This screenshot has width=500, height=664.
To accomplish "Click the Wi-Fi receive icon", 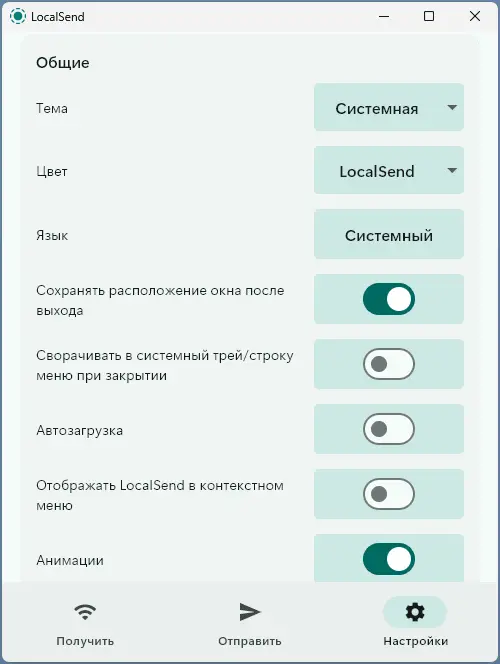I will coord(85,612).
